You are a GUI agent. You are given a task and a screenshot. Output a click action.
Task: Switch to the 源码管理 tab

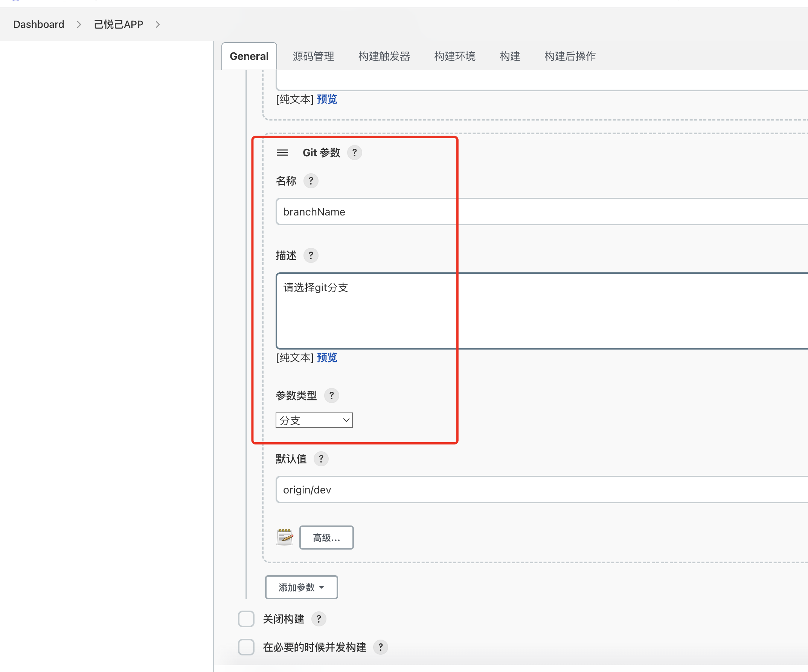click(313, 56)
